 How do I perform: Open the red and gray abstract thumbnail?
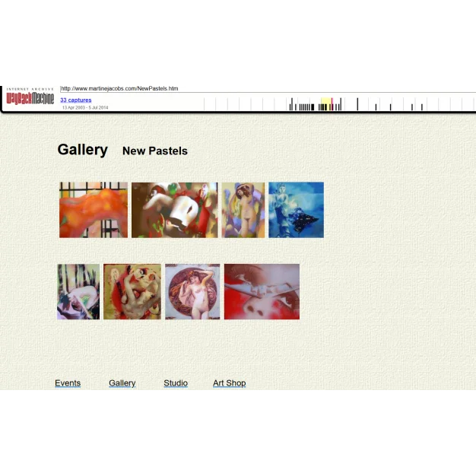pyautogui.click(x=262, y=291)
